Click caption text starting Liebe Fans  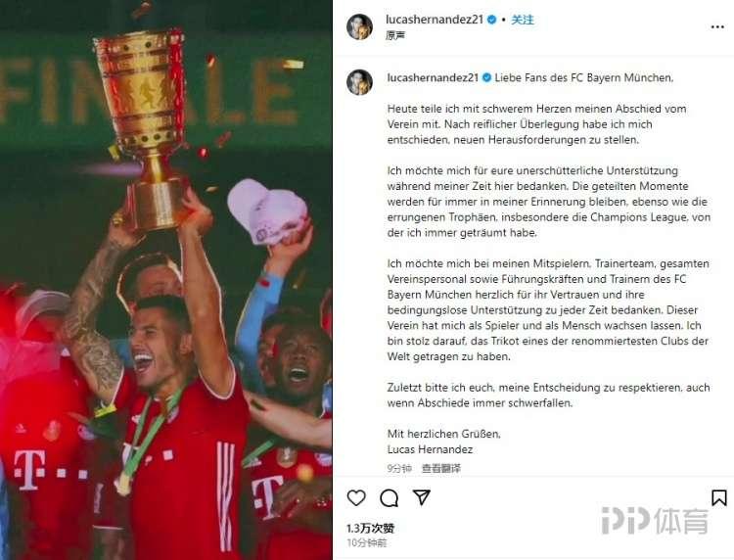coord(583,77)
